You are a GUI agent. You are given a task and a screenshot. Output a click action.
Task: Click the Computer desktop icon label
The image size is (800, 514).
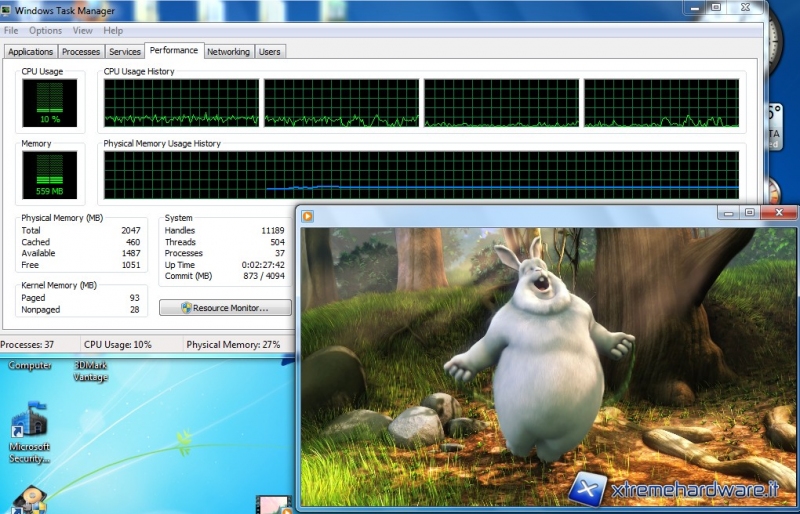pos(30,366)
